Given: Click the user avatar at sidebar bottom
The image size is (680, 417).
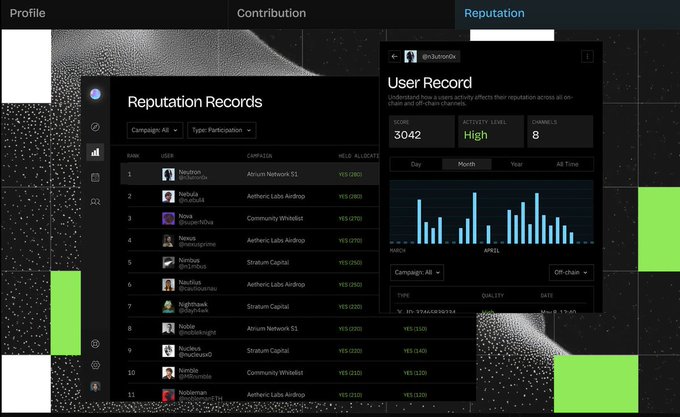Looking at the screenshot, I should (95, 386).
